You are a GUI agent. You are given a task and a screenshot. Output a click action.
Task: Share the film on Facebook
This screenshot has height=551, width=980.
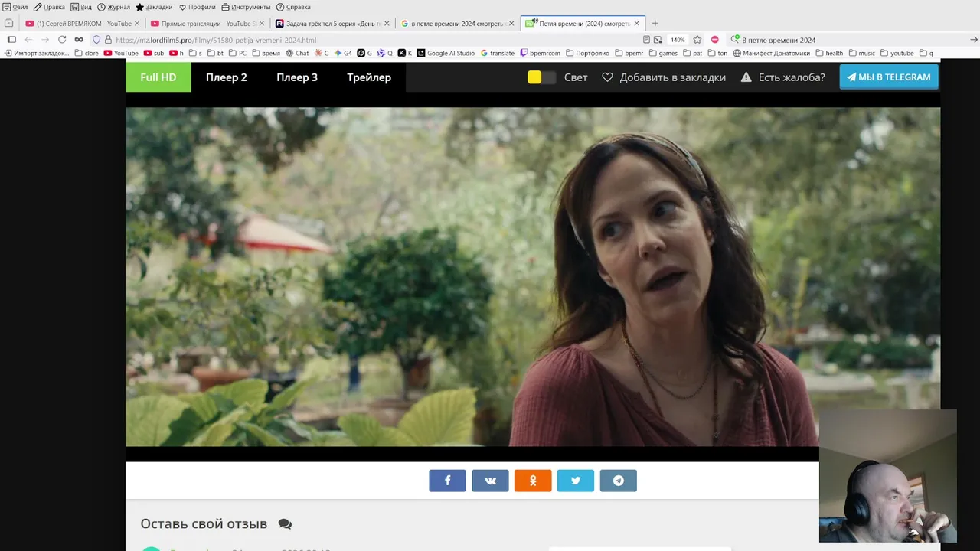[x=447, y=481]
